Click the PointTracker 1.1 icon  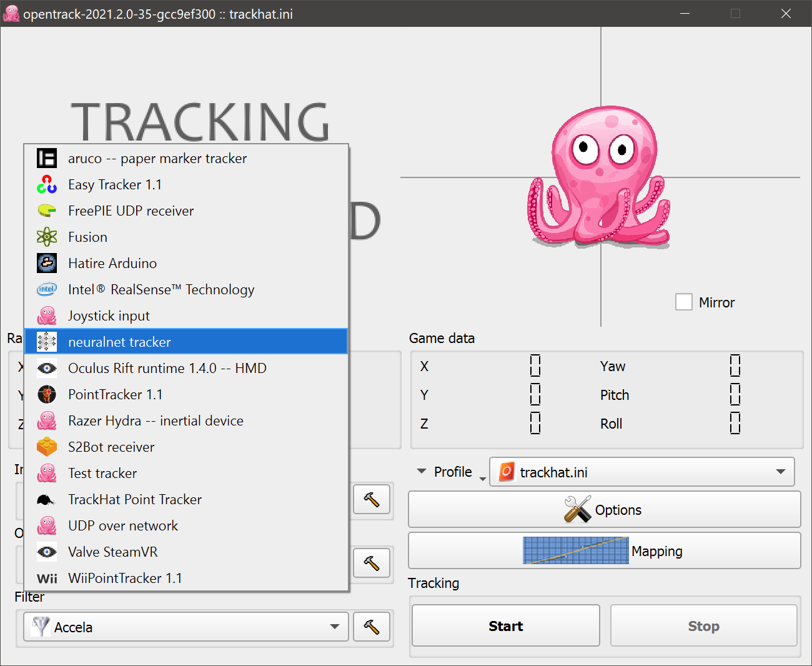pos(47,394)
